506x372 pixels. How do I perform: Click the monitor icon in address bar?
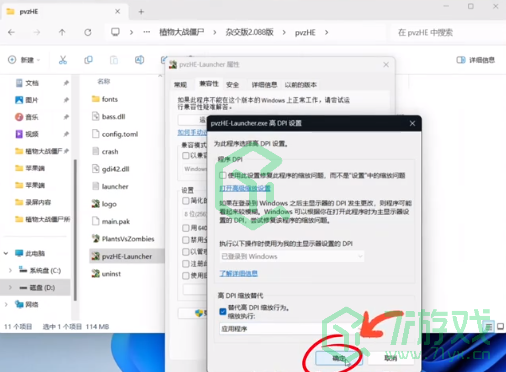coord(115,32)
